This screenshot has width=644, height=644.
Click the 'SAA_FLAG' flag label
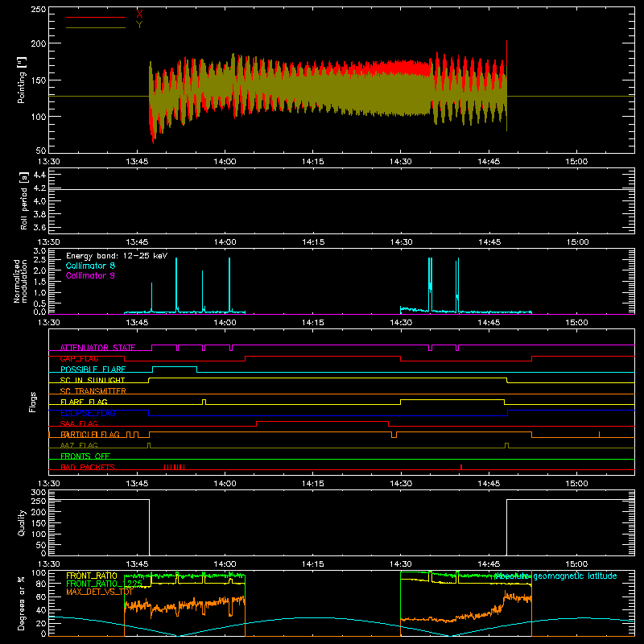pyautogui.click(x=79, y=423)
